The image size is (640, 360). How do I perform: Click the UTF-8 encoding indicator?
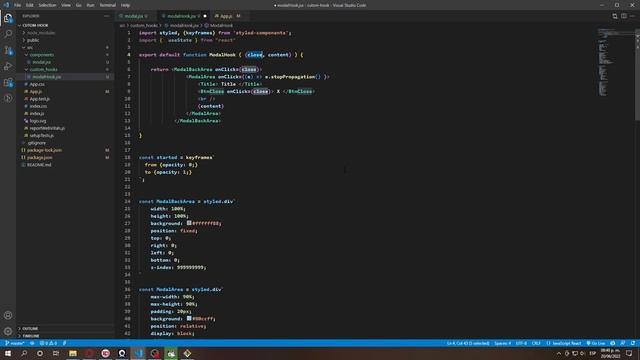(x=521, y=343)
